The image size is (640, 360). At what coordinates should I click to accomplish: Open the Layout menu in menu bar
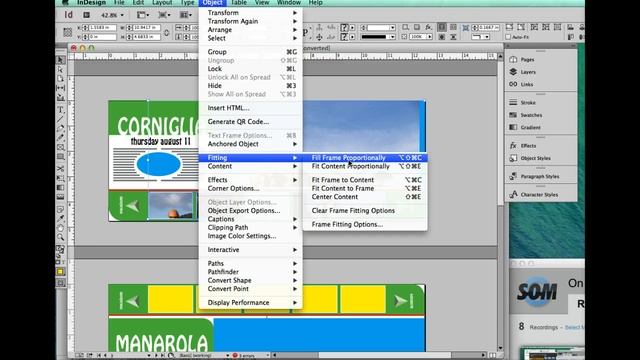click(x=162, y=3)
